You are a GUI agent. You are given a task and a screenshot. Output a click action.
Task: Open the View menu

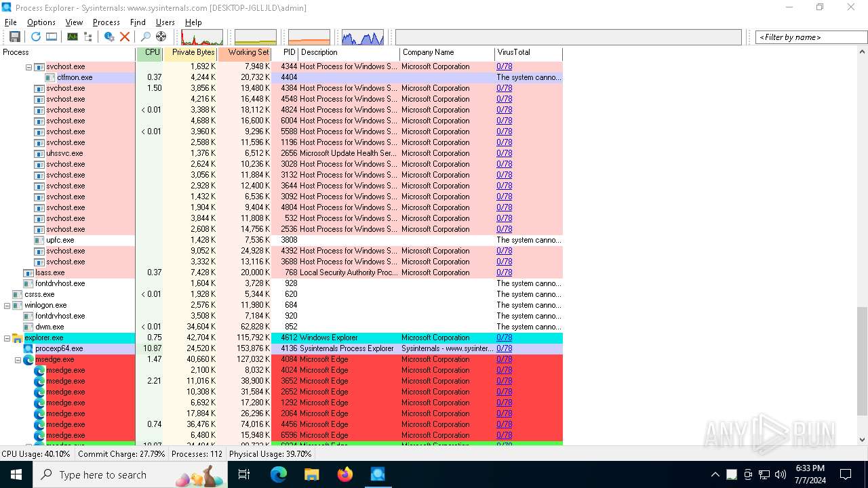coord(74,22)
